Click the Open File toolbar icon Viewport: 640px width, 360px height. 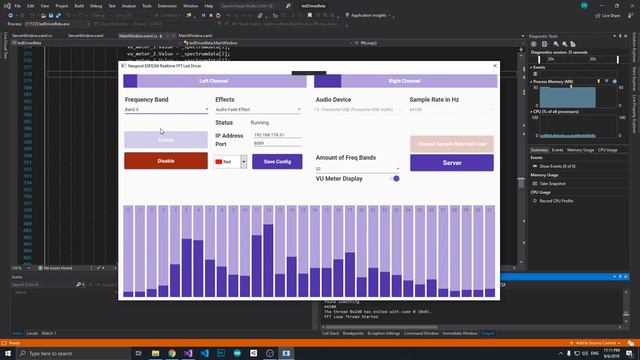(x=43, y=16)
